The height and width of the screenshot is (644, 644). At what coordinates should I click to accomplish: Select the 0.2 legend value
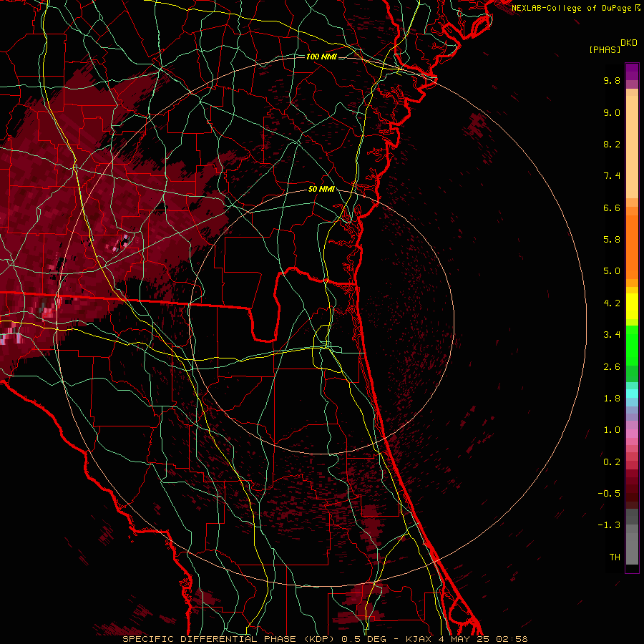pyautogui.click(x=612, y=462)
